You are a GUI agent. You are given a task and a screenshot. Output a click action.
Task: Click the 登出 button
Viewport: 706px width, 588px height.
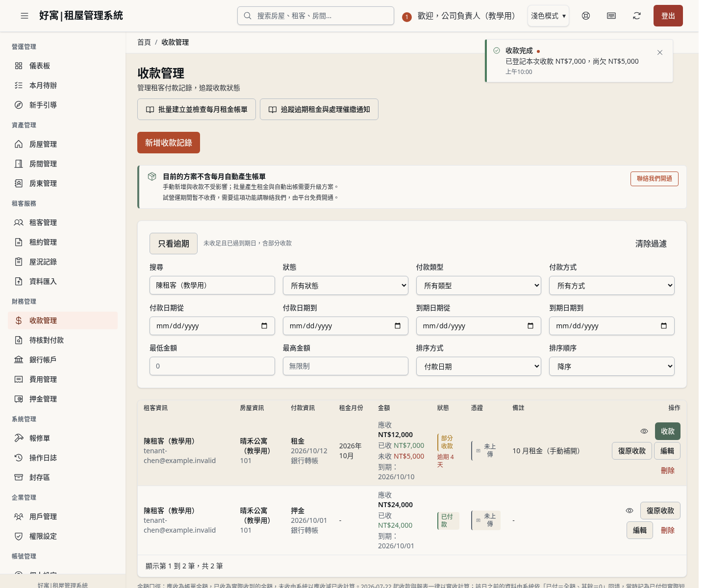(668, 16)
